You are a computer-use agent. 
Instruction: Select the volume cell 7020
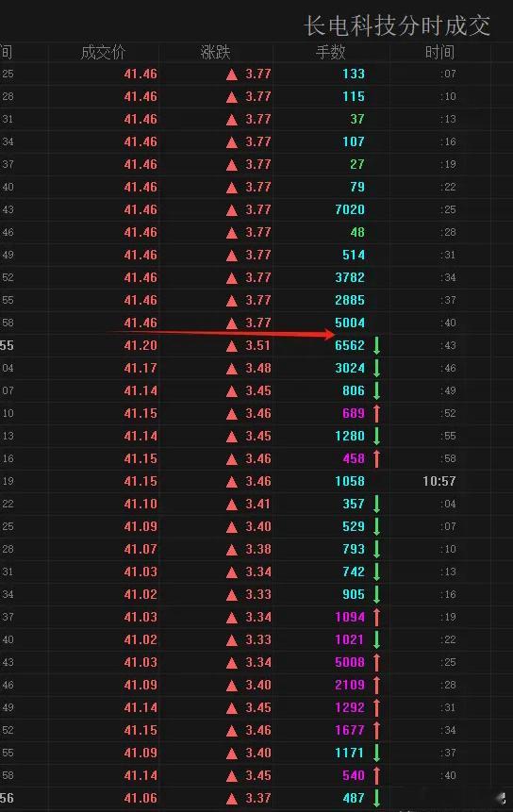[x=350, y=209]
